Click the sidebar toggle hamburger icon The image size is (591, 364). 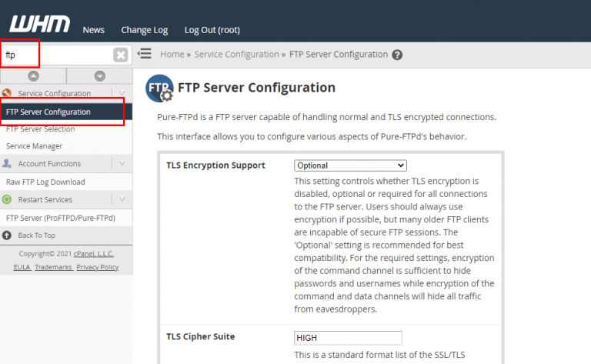(144, 54)
